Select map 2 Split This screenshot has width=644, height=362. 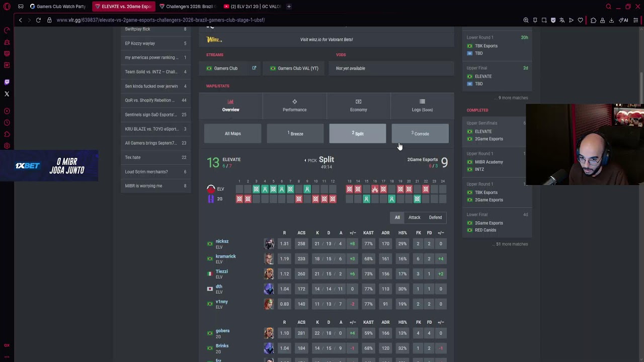358,134
